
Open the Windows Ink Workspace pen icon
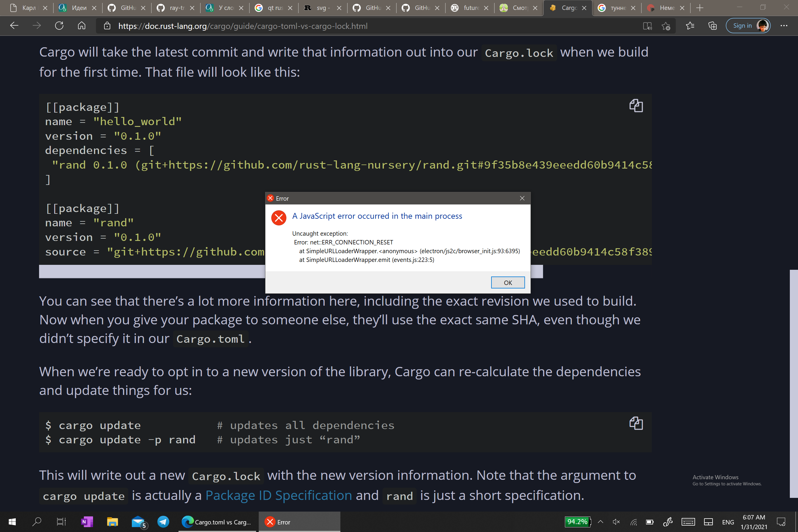(x=667, y=522)
